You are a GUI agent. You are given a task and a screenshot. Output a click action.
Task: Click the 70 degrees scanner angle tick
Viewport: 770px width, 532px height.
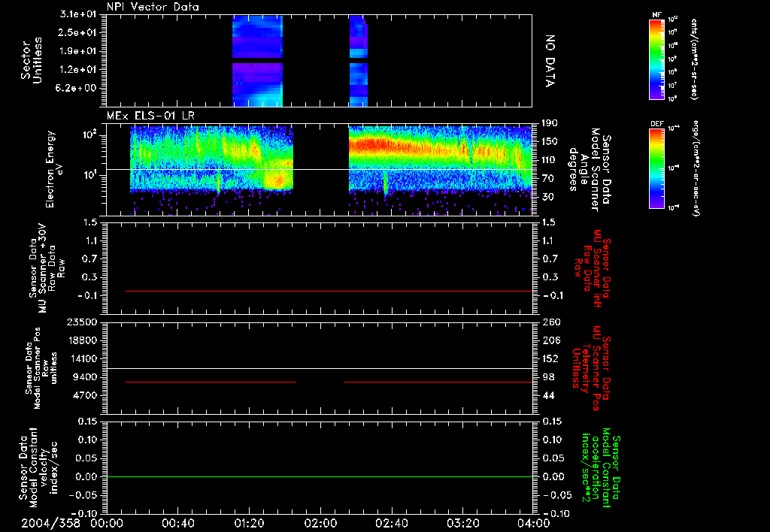(x=547, y=179)
